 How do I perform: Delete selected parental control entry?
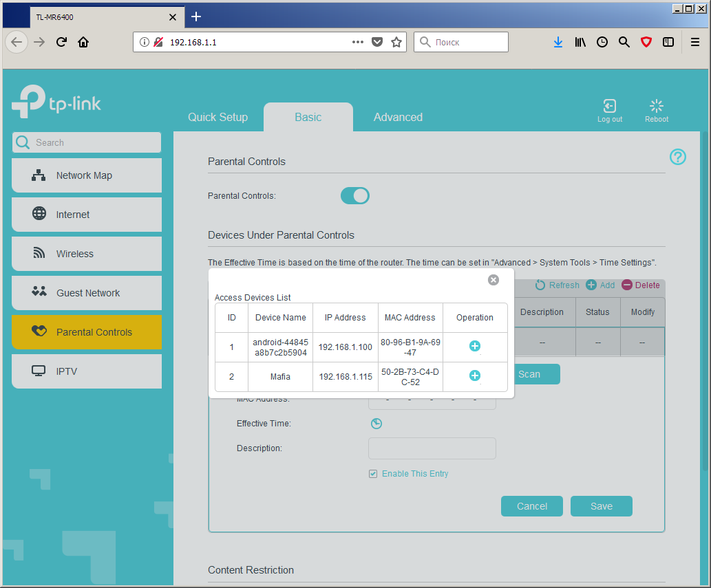click(x=640, y=285)
